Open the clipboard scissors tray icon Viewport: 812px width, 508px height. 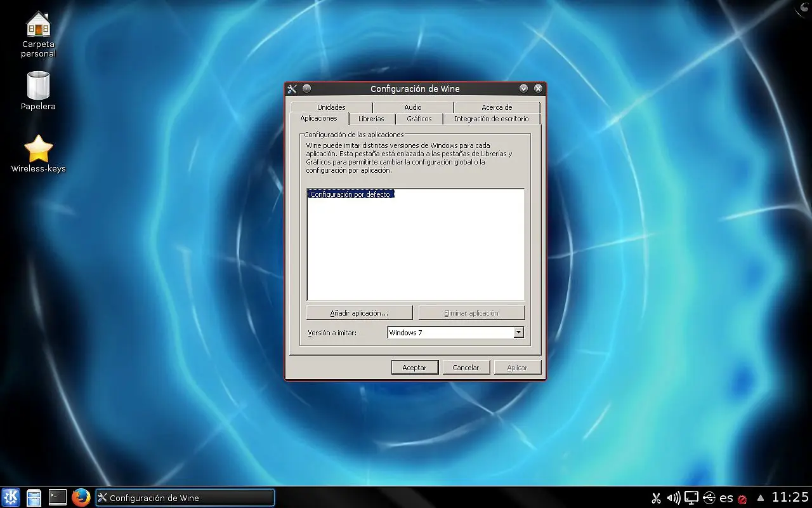657,498
